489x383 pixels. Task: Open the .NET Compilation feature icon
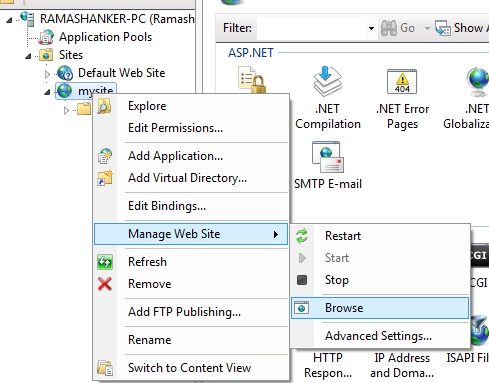[327, 81]
